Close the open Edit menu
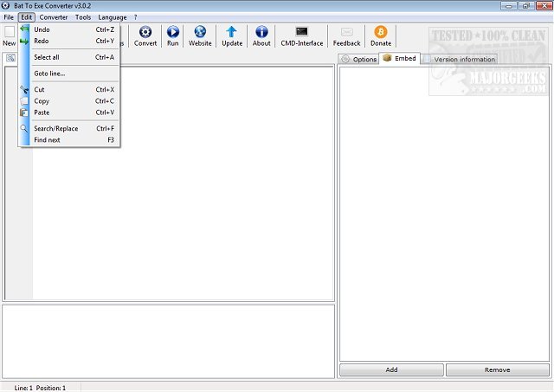The width and height of the screenshot is (554, 392). tap(27, 17)
